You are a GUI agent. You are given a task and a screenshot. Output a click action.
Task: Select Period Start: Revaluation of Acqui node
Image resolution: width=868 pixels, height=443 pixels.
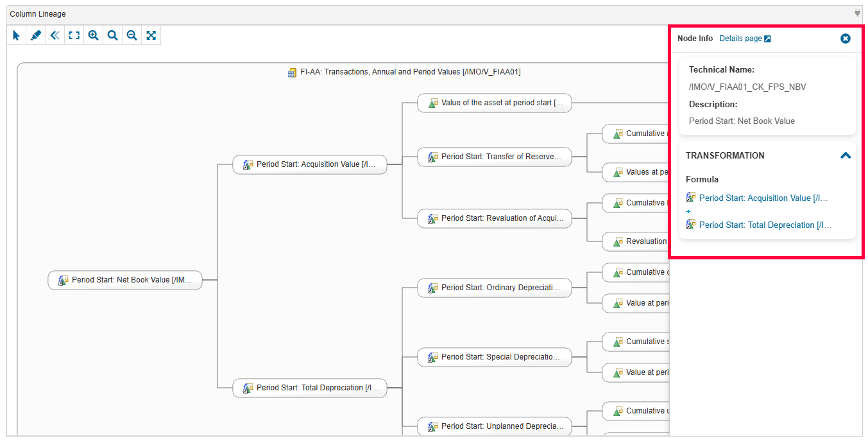click(x=495, y=218)
